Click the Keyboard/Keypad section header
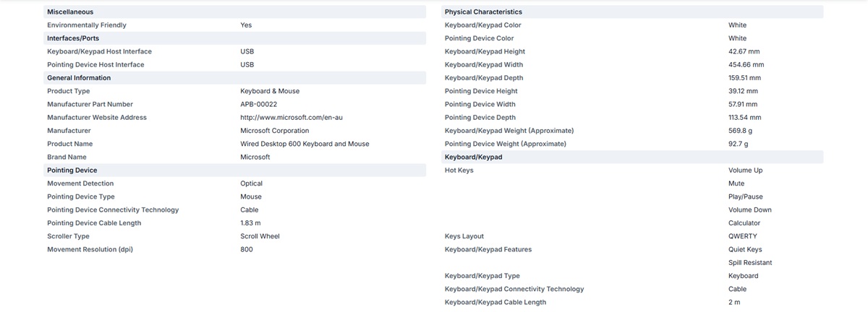This screenshot has height=312, width=868. click(632, 157)
